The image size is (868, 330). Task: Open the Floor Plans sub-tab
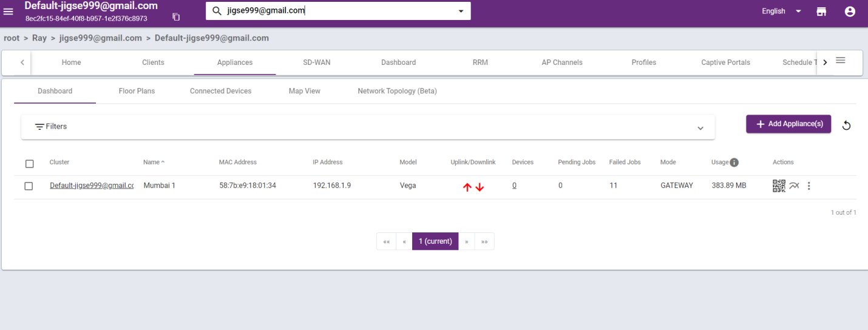coord(137,91)
